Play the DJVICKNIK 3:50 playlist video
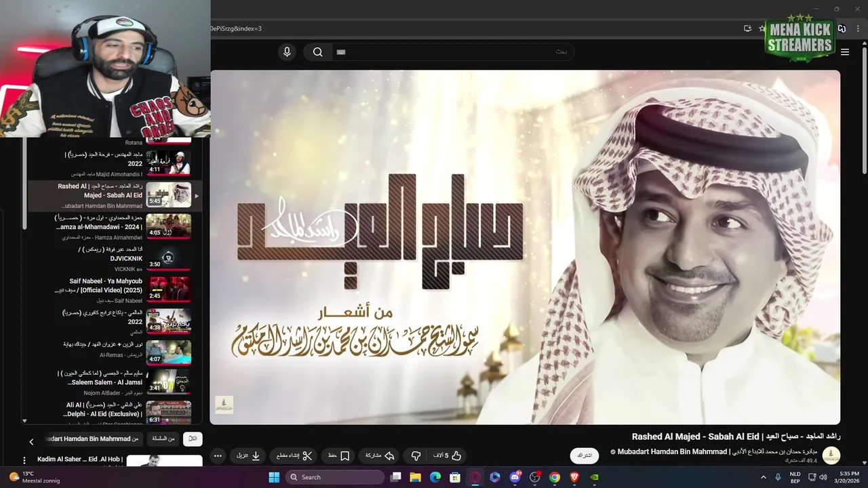This screenshot has width=868, height=488. 169,258
